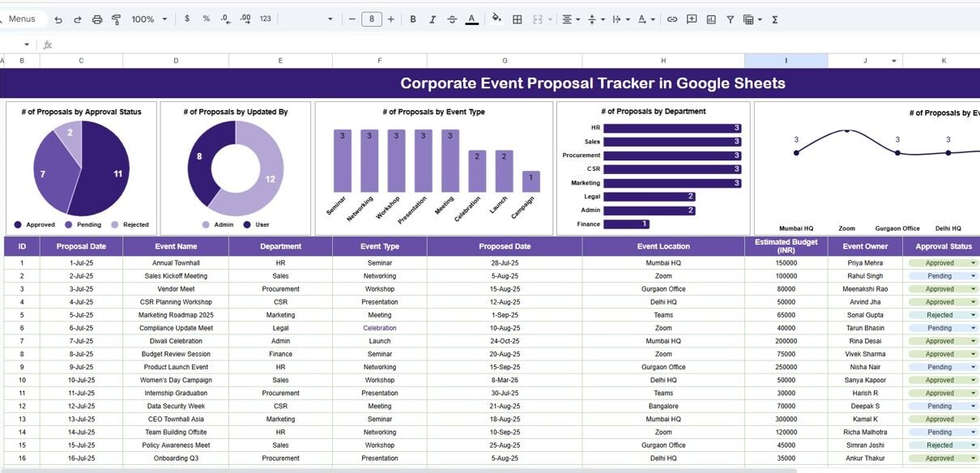Expand the horizontal align dropdown
Screen dimensions: 980x473
click(x=571, y=19)
